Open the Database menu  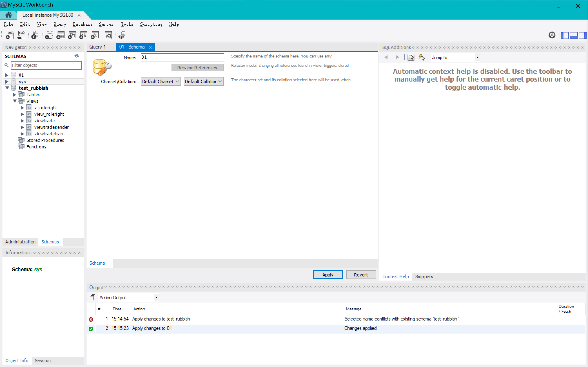tap(82, 24)
